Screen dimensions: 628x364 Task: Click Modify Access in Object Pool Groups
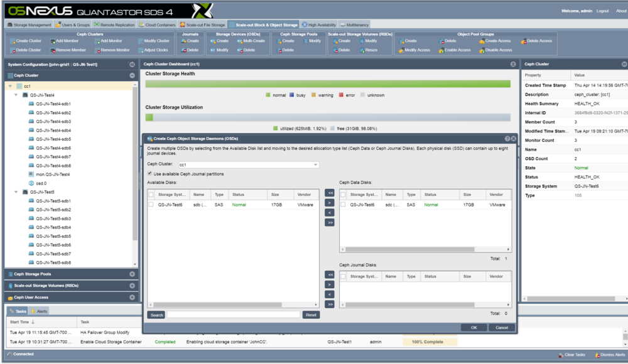(x=414, y=50)
